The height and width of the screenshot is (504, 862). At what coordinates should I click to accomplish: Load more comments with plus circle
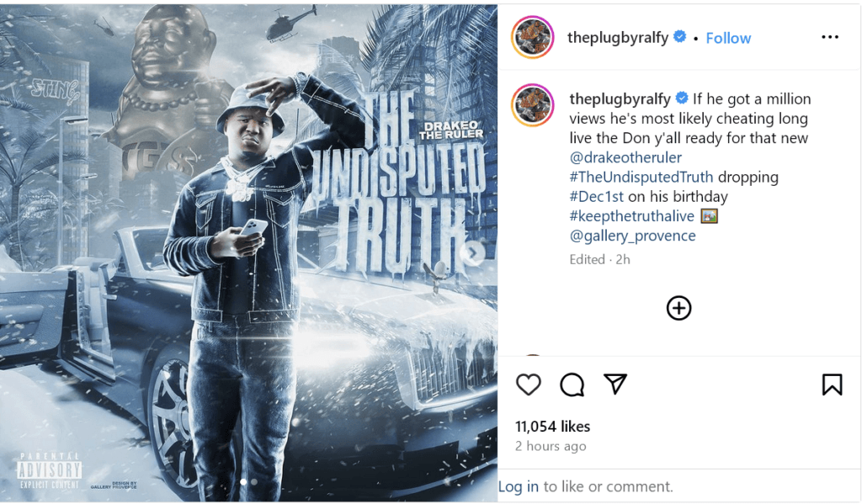click(678, 308)
